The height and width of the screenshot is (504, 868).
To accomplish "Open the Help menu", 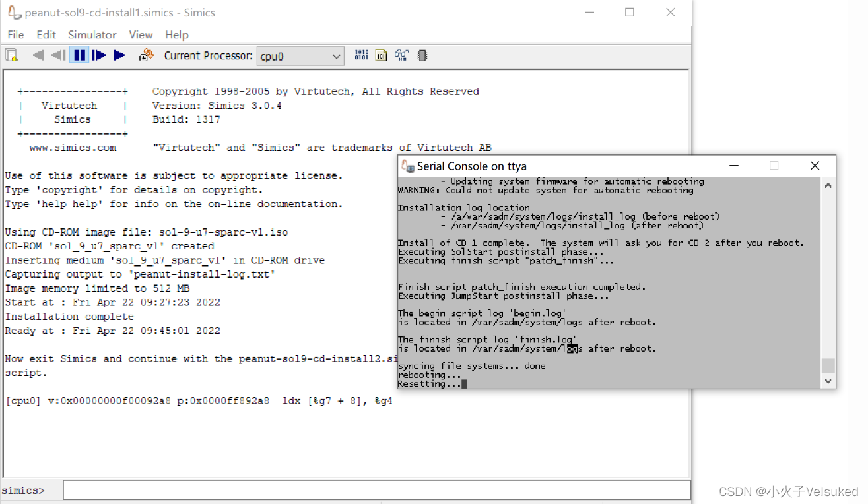I will point(176,34).
